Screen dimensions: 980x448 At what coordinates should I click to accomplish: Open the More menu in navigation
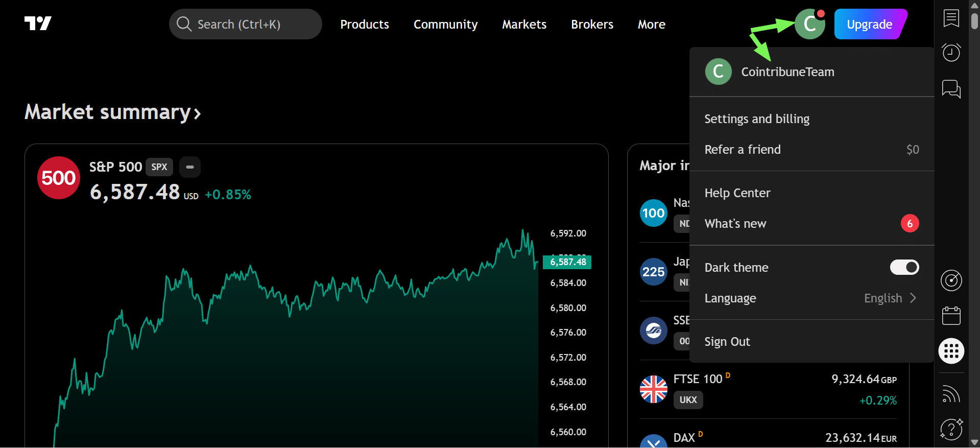coord(651,25)
